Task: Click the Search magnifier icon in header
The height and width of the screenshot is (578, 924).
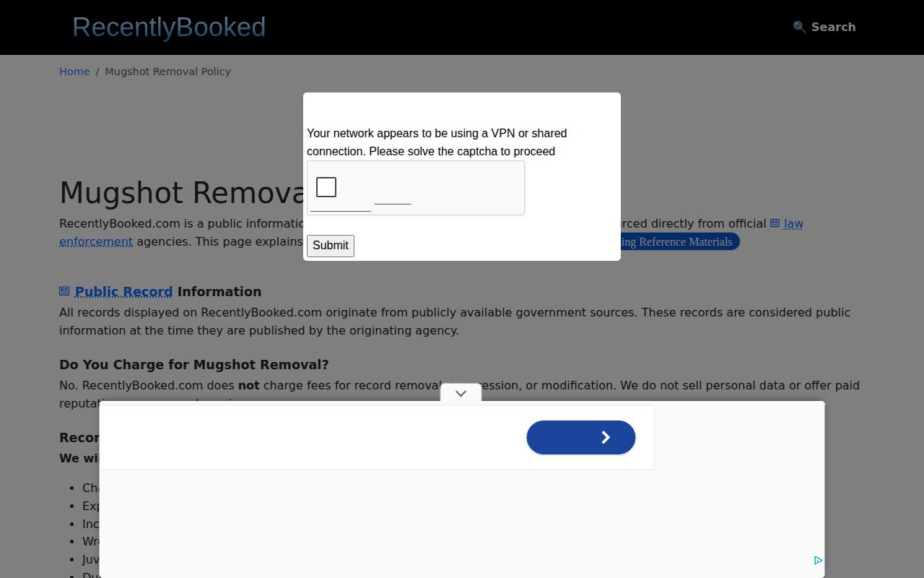Action: tap(799, 27)
